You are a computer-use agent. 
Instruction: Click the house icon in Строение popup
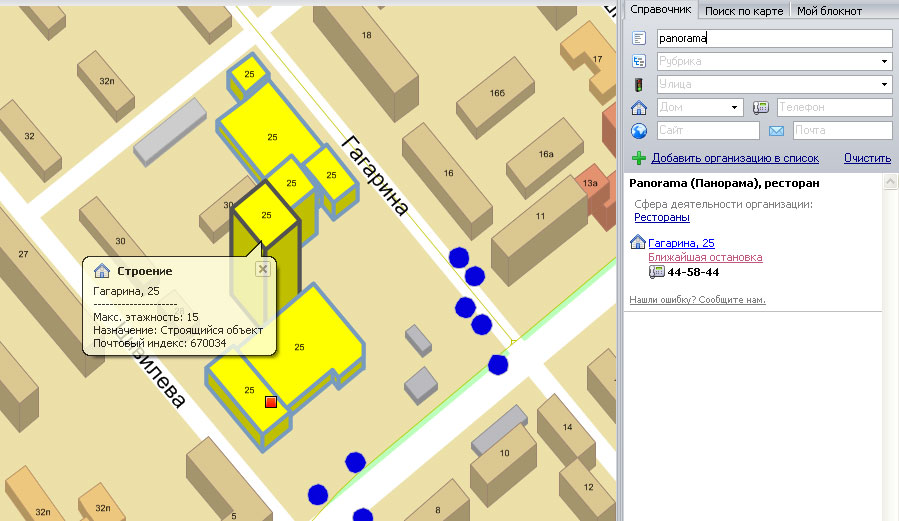coord(101,271)
